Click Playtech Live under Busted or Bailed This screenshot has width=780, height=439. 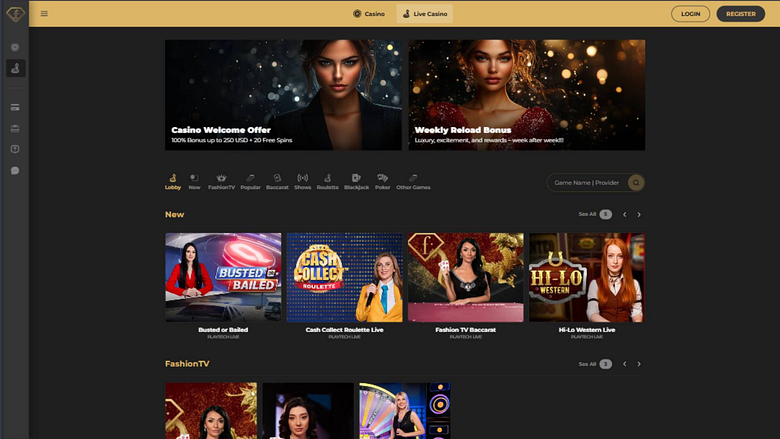click(223, 337)
